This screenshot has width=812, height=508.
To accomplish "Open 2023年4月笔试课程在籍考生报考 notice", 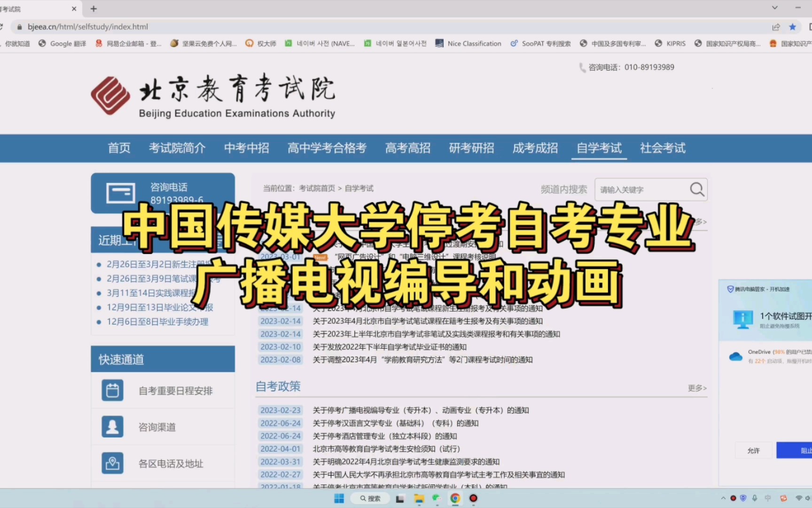I will click(x=428, y=321).
